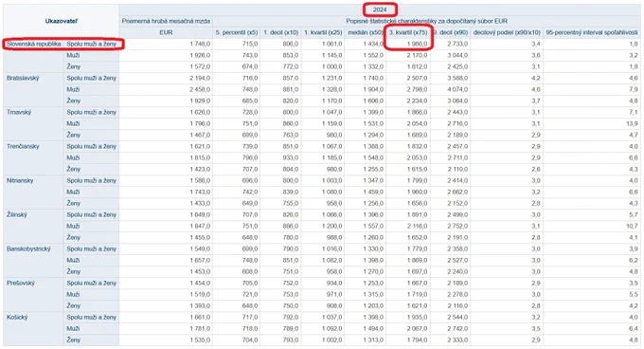This screenshot has width=644, height=349.
Task: Click the 5. percentil (x5) column header
Action: pyautogui.click(x=237, y=32)
